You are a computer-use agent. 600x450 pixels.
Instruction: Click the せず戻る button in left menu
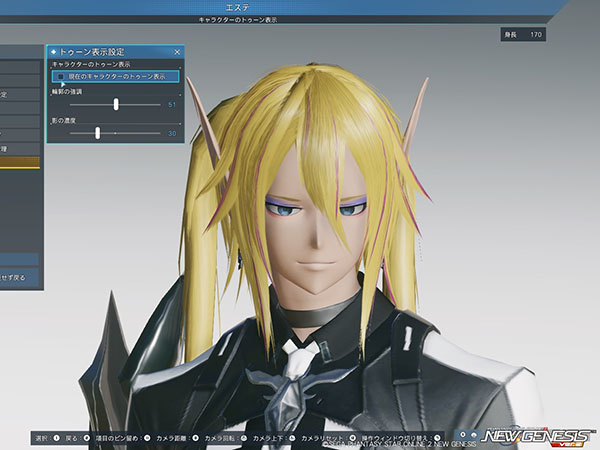point(19,278)
